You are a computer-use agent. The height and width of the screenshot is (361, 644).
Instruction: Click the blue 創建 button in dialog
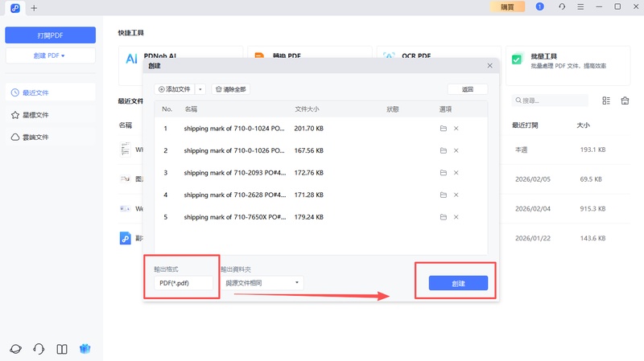458,283
